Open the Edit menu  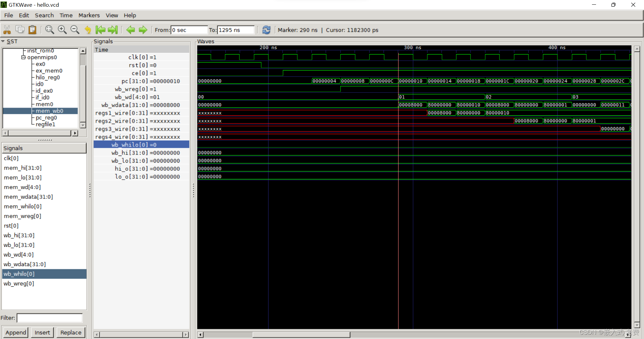click(24, 15)
